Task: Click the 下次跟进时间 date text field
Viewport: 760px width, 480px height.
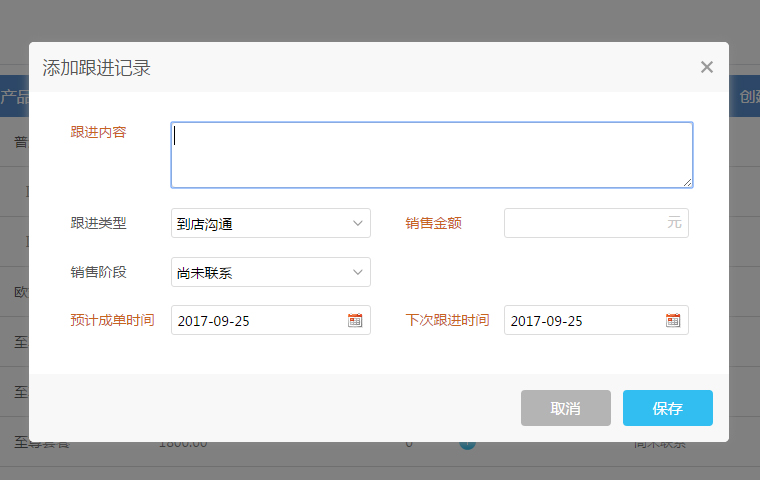Action: (583, 320)
